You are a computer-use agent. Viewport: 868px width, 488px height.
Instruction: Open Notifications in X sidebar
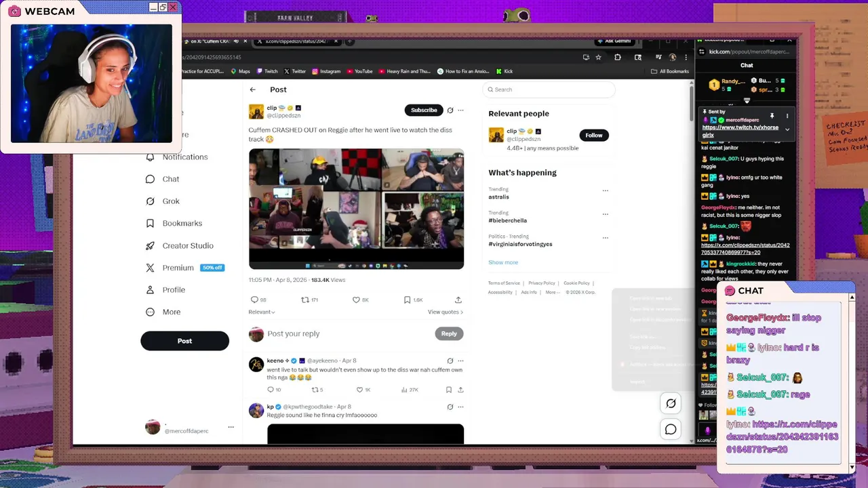[177, 157]
